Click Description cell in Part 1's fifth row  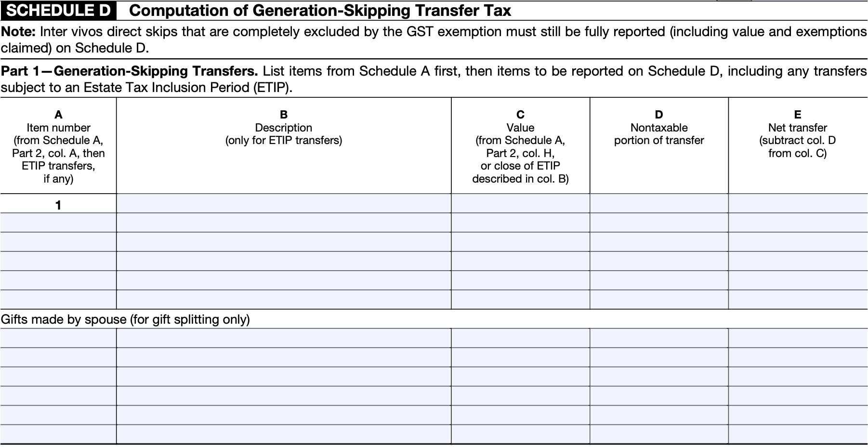coord(284,280)
